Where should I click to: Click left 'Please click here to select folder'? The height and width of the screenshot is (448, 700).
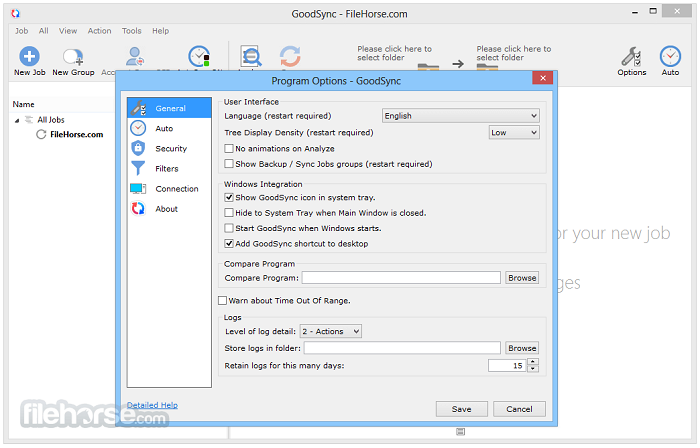[394, 53]
